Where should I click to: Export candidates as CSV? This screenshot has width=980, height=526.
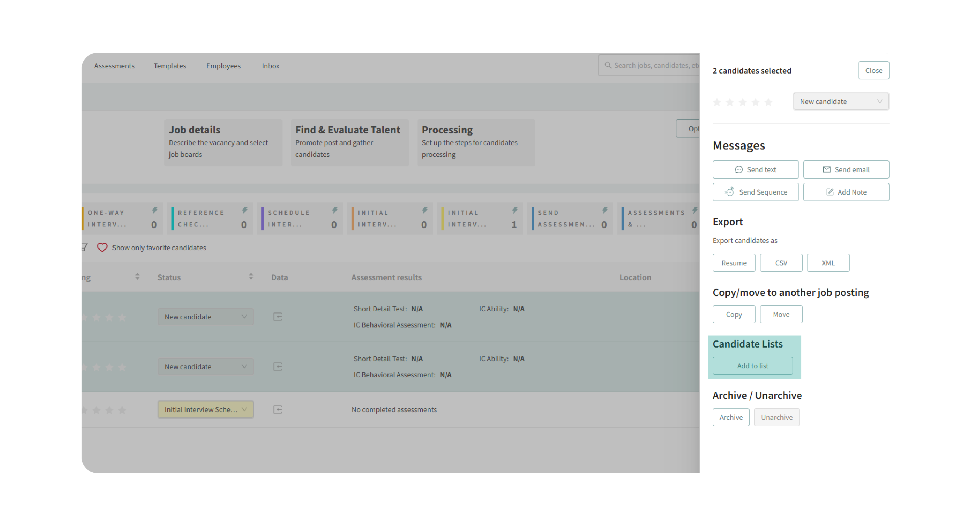(x=781, y=263)
